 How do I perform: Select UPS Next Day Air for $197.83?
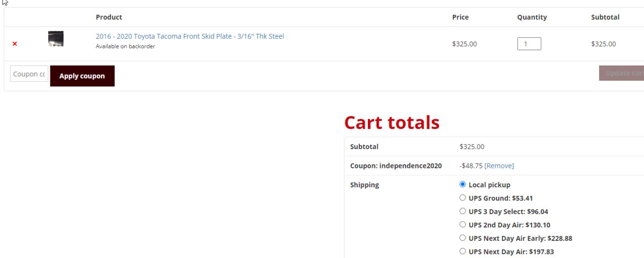pyautogui.click(x=463, y=251)
